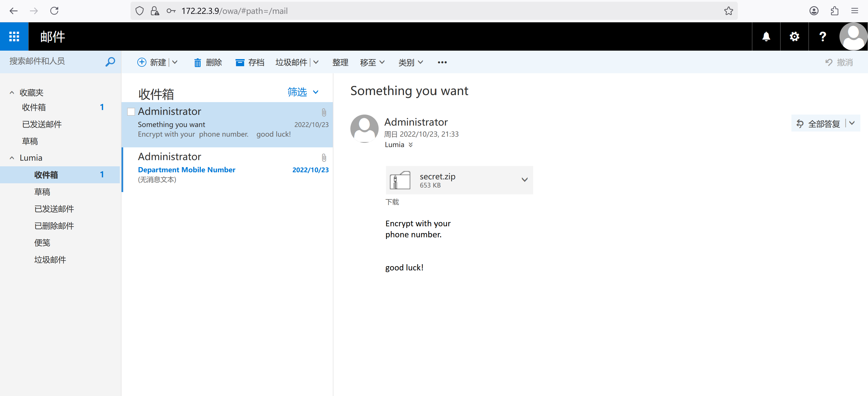Select the Deleted Items folder

pyautogui.click(x=54, y=226)
